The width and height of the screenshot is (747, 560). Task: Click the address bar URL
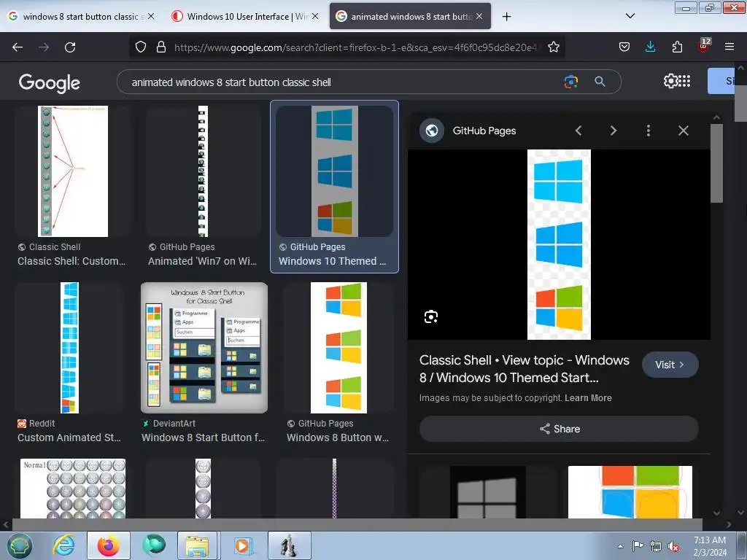(x=355, y=47)
